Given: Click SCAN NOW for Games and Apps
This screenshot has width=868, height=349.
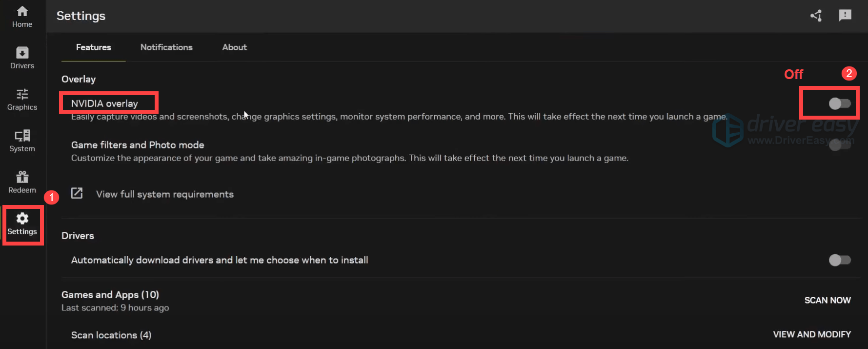Looking at the screenshot, I should tap(828, 300).
